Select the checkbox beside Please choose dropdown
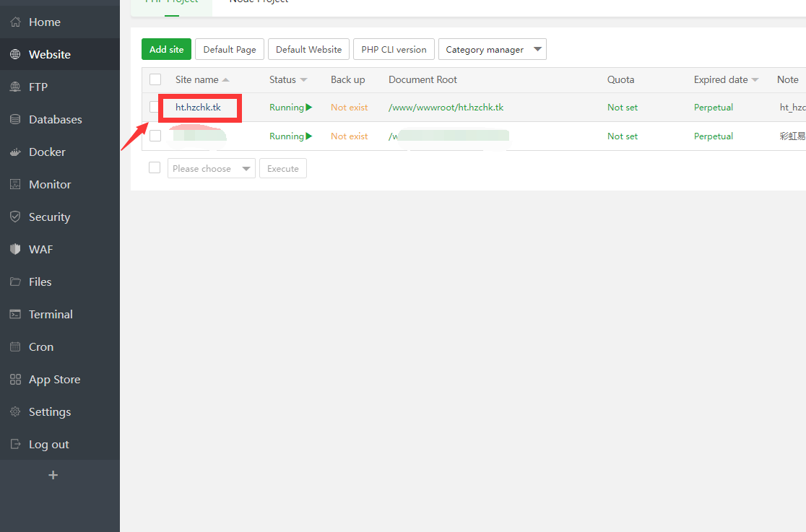The width and height of the screenshot is (806, 532). (x=155, y=167)
